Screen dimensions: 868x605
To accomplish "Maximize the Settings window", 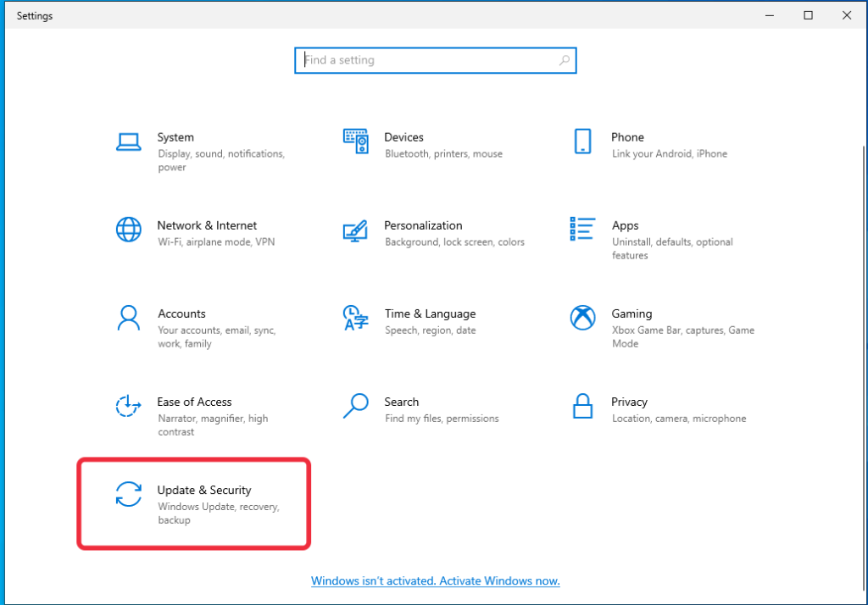I will [x=809, y=15].
